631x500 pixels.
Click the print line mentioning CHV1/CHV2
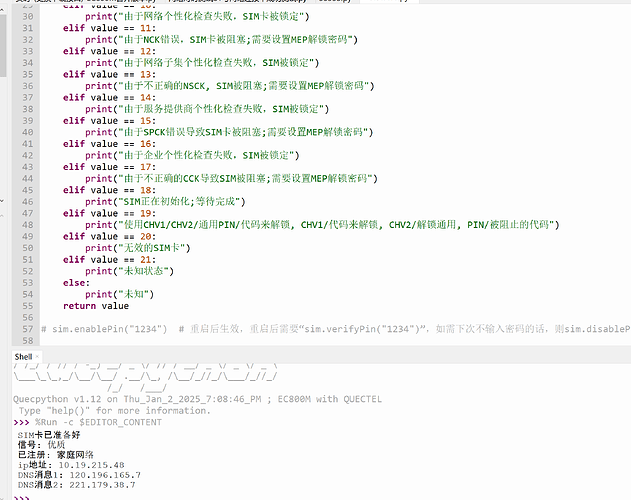click(322, 225)
